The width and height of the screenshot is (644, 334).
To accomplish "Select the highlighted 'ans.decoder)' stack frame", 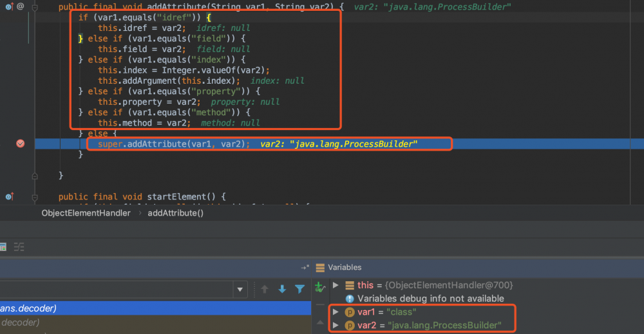I will point(155,308).
